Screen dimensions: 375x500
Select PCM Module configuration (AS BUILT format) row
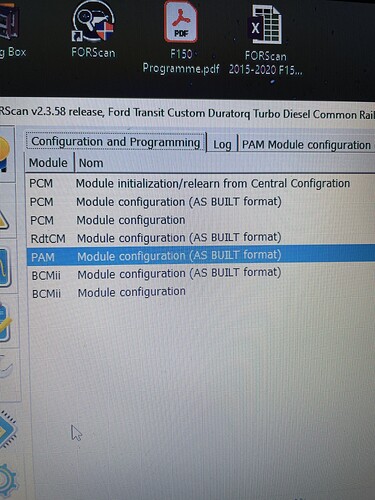[201, 202]
